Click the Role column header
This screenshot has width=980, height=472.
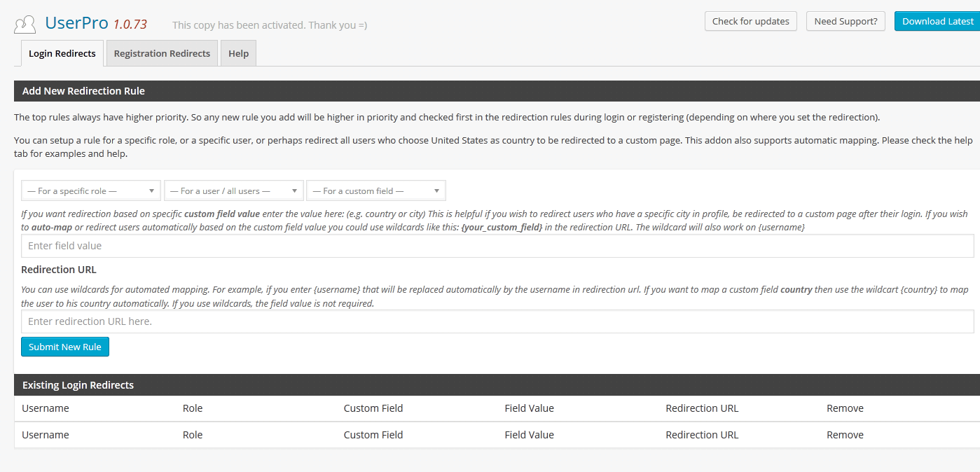tap(193, 408)
